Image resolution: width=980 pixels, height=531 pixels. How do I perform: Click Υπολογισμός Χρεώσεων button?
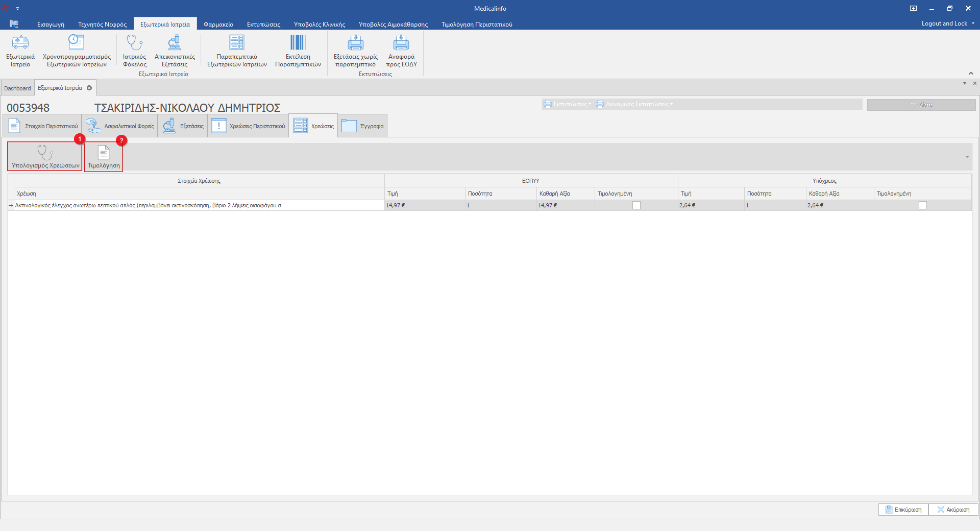(45, 157)
